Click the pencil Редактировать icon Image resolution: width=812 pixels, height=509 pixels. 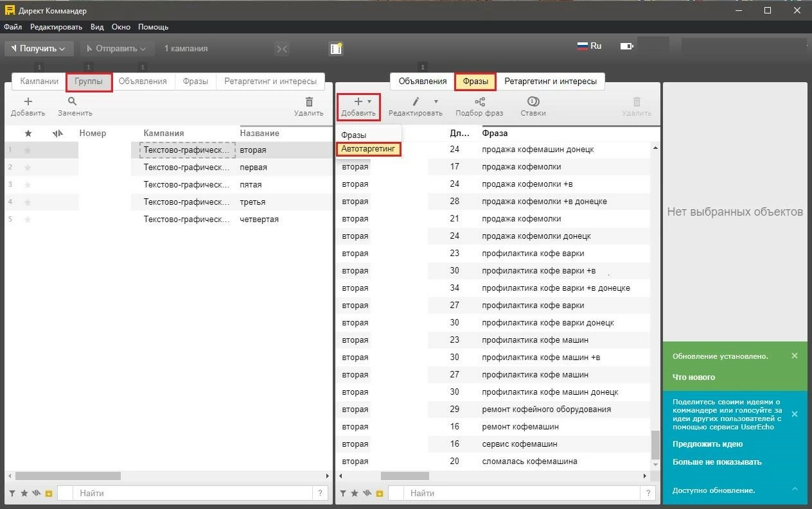(416, 102)
